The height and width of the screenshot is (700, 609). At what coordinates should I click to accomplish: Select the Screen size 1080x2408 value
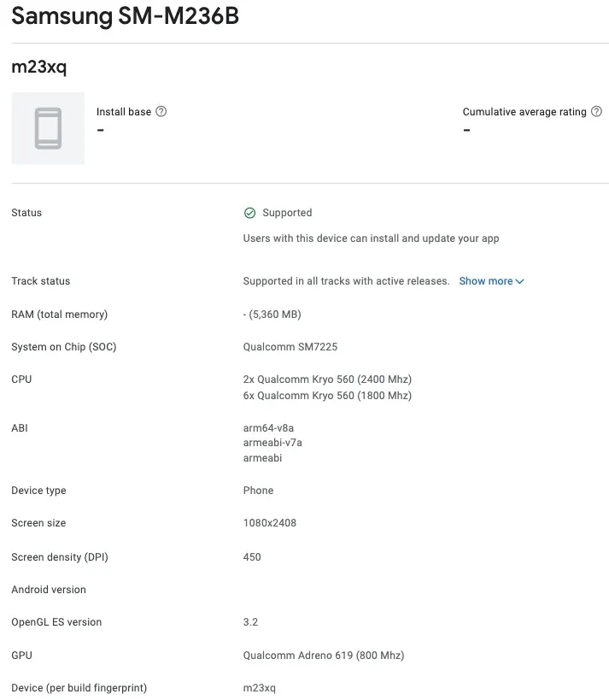coord(270,522)
